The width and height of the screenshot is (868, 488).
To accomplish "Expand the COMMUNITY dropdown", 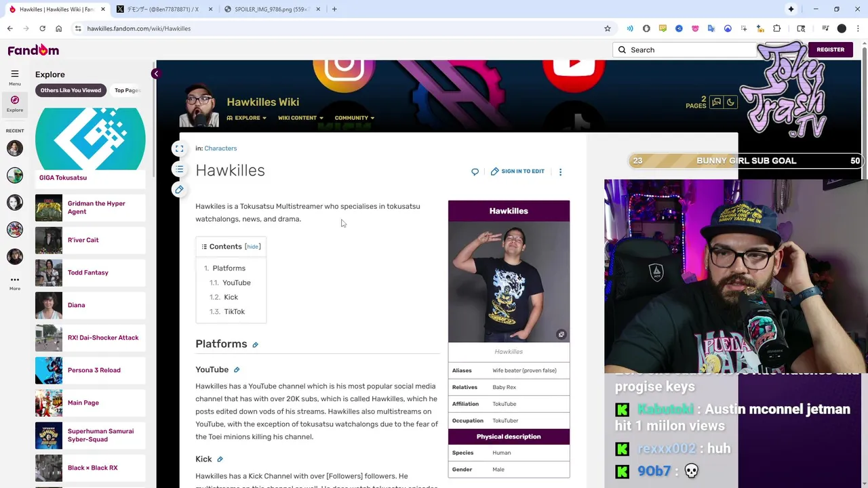I will (355, 118).
